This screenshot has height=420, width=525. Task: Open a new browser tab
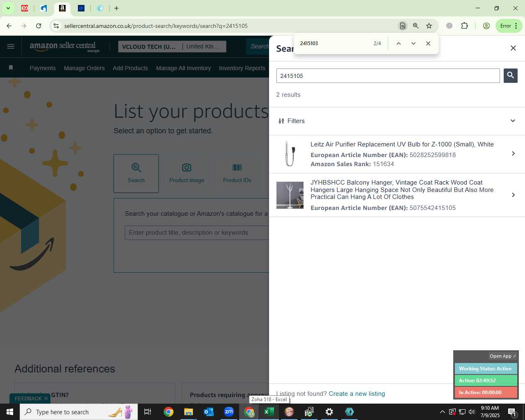[x=116, y=8]
